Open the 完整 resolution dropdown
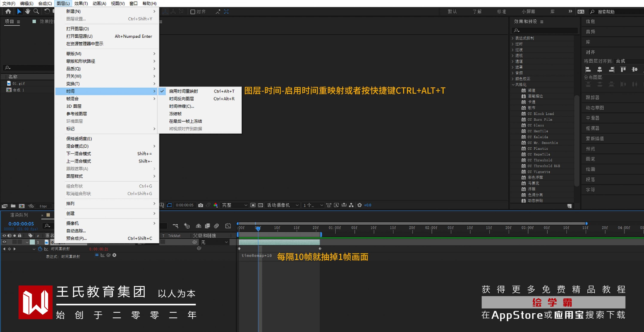The width and height of the screenshot is (644, 332). [x=234, y=205]
